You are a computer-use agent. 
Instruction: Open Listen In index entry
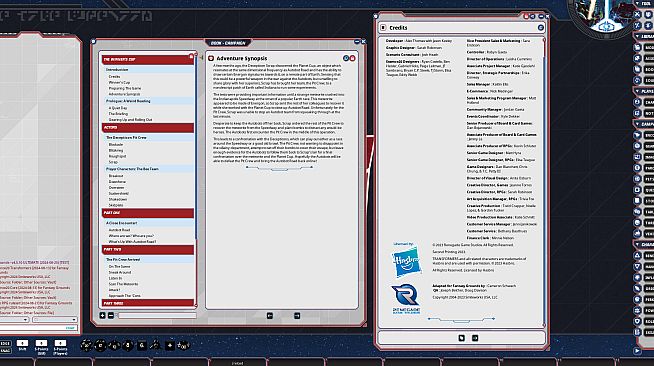point(115,278)
